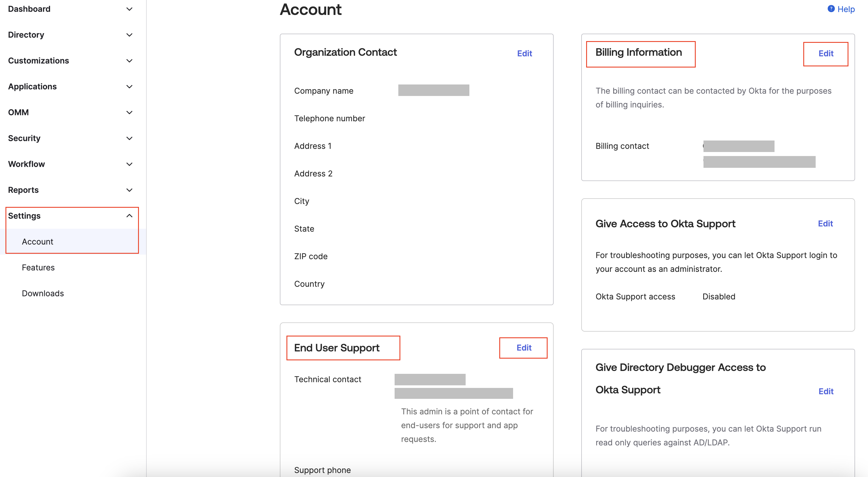Navigate to the Features page
868x477 pixels.
click(x=38, y=267)
